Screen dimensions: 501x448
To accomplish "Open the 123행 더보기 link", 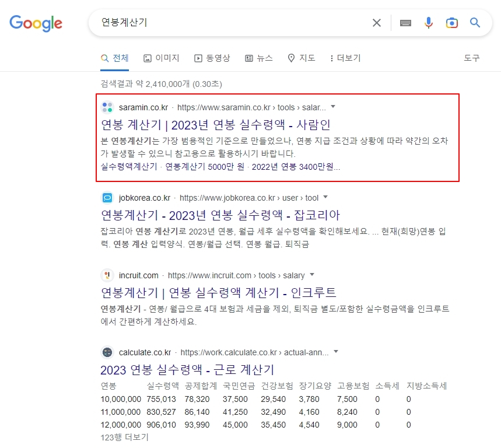I will (125, 437).
